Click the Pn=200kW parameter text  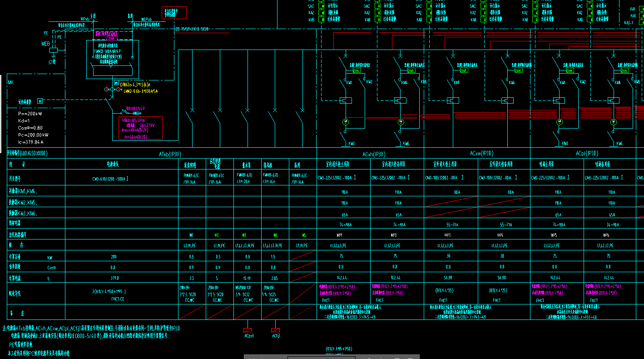pyautogui.click(x=30, y=113)
